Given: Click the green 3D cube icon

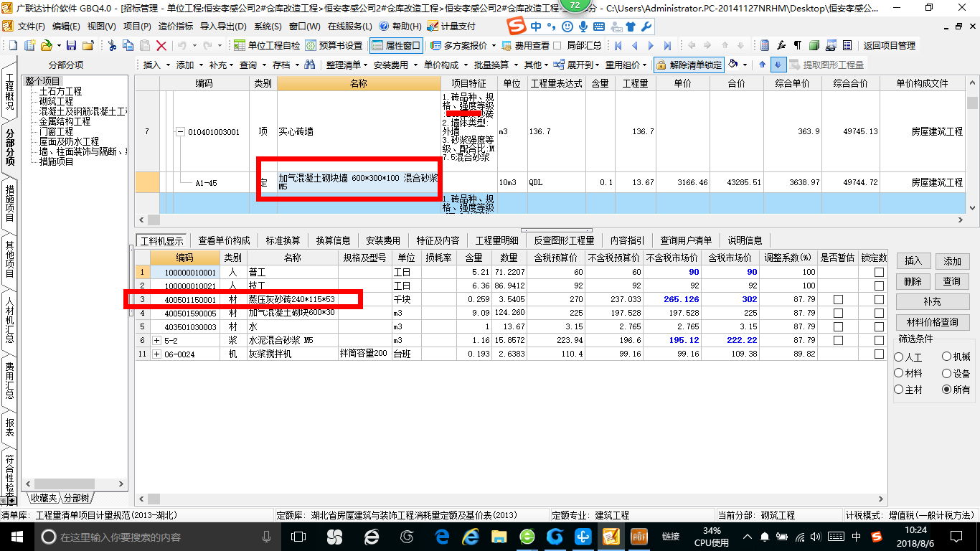Looking at the screenshot, I should pyautogui.click(x=814, y=45).
